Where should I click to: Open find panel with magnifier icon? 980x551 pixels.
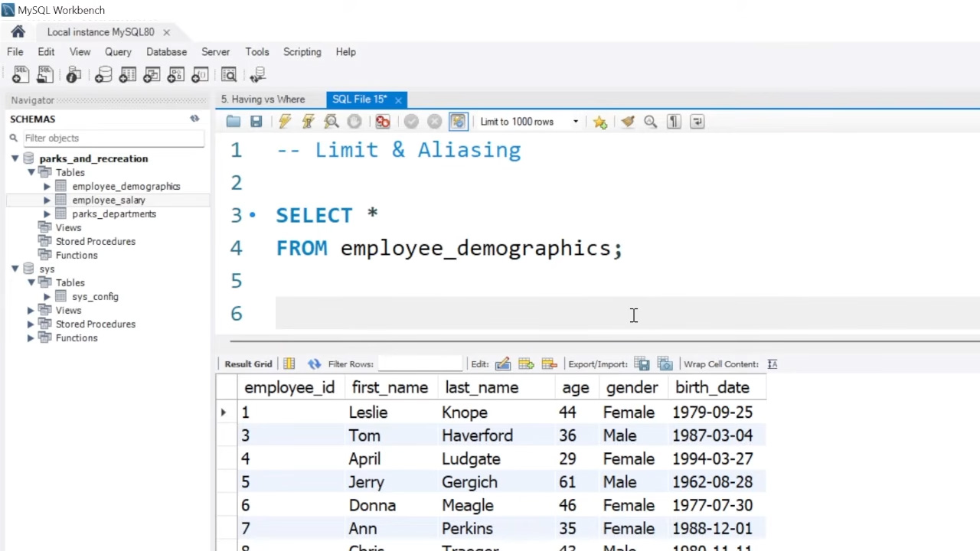tap(651, 122)
